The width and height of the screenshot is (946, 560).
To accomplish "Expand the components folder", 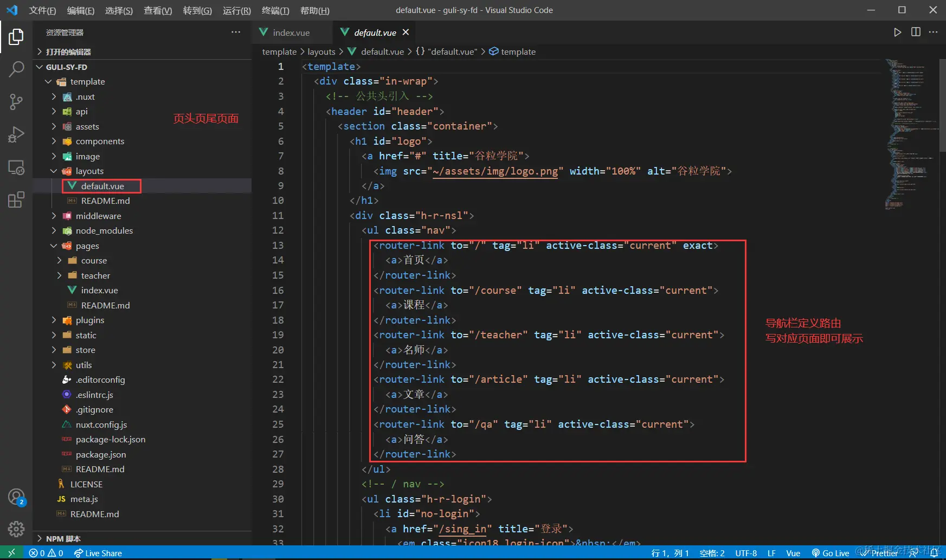I will tap(143, 141).
